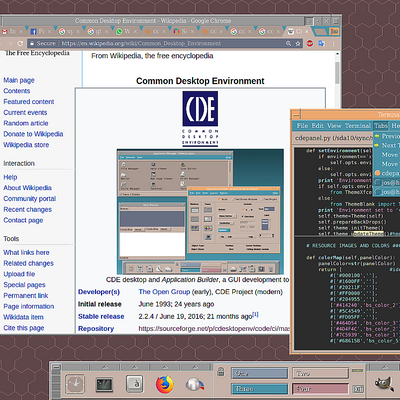The height and width of the screenshot is (400, 400).
Task: Open the File menu in Terminal
Action: 302,126
